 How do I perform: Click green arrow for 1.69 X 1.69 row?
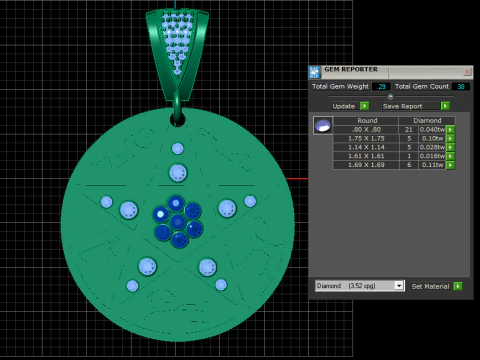(x=450, y=165)
